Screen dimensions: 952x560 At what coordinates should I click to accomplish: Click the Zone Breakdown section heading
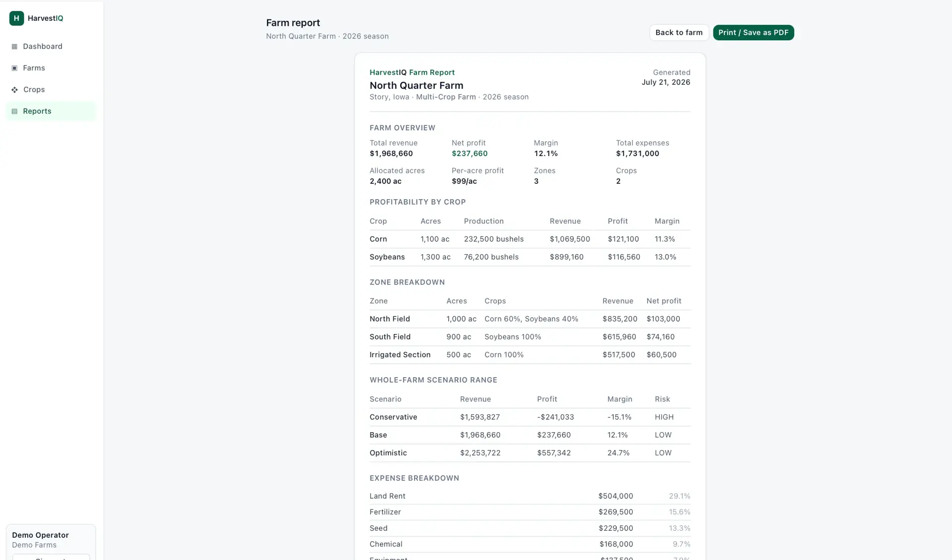[407, 282]
